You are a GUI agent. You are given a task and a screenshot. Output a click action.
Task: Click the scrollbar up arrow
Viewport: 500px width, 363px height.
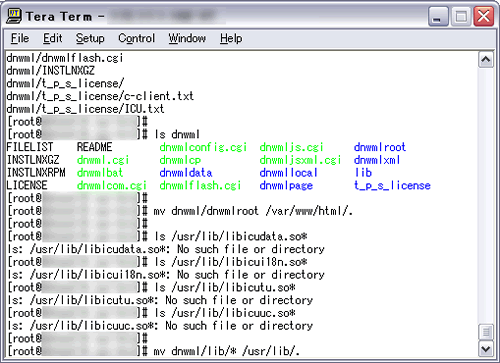[486, 60]
